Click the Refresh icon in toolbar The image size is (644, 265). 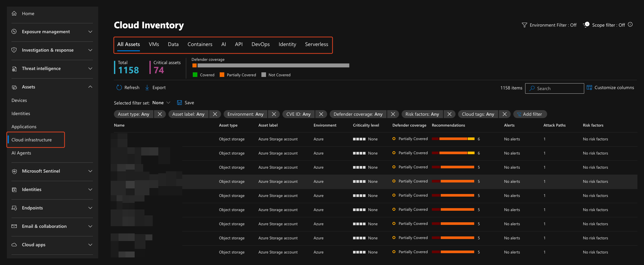click(119, 87)
